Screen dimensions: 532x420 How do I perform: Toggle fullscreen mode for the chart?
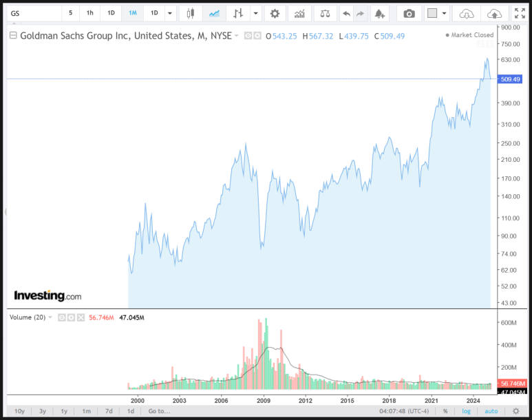[520, 14]
